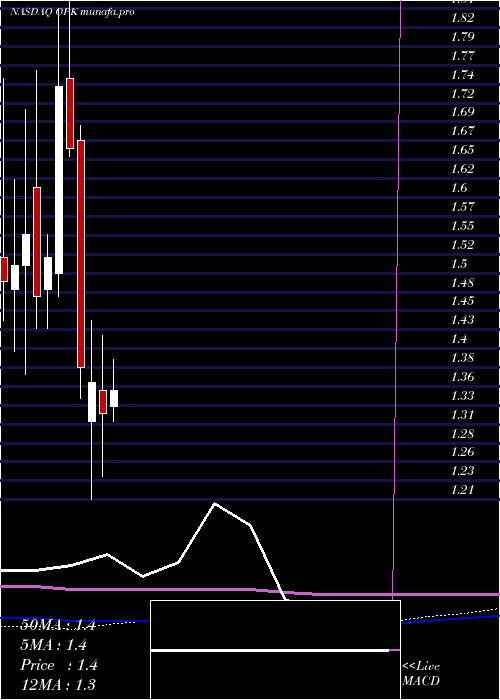Click the 1.33 price axis label
Screen dimensions: 500x700
coord(462,396)
